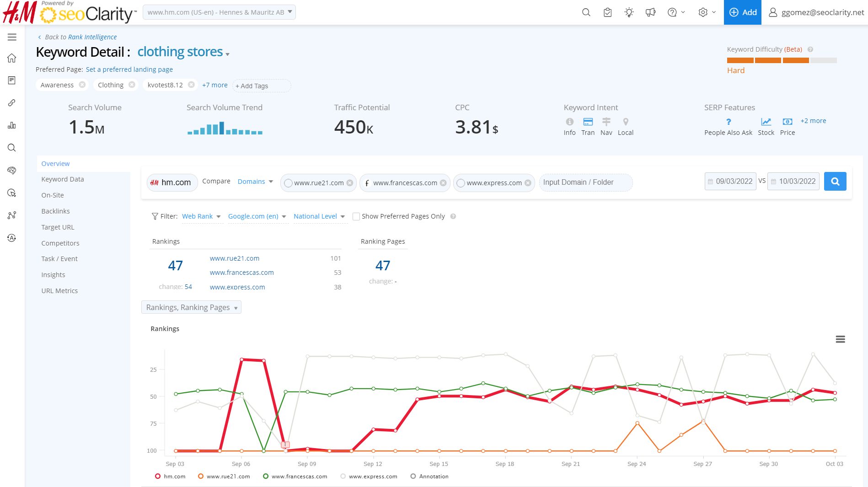Toggle www.express.com series in legend
Screen dimensions: 868x487
[x=369, y=476]
